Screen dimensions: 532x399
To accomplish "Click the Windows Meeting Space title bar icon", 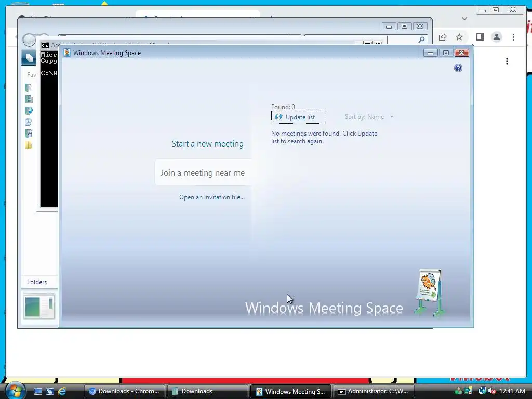I will (67, 52).
